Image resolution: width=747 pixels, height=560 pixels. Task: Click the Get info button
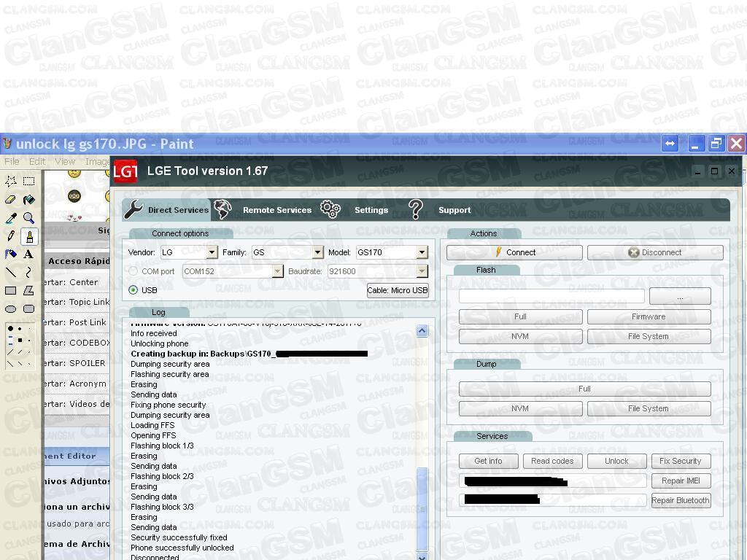(488, 461)
